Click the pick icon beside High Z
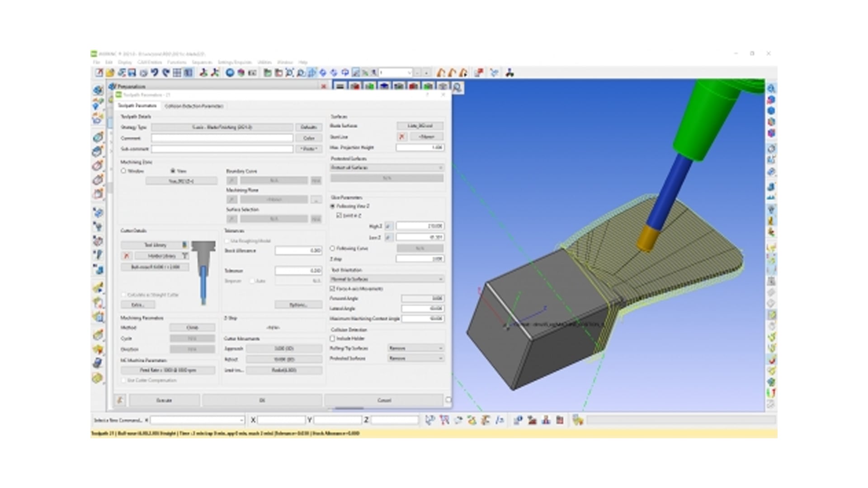Image resolution: width=868 pixels, height=488 pixels. tap(388, 226)
